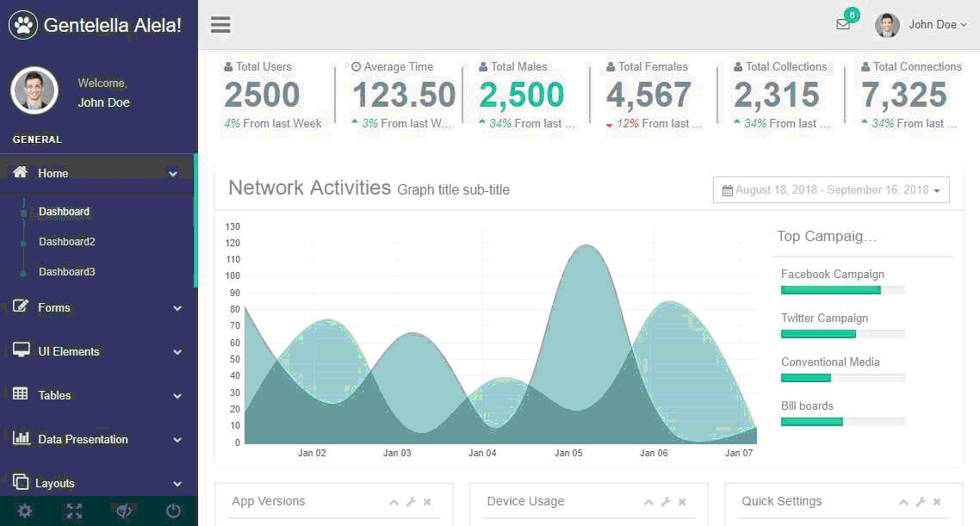980x526 pixels.
Task: Collapse the Device Usage panel
Action: click(648, 502)
